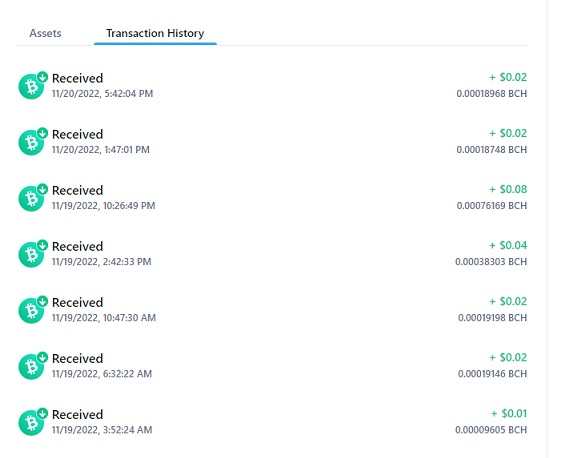Select the Transaction History tab
The image size is (564, 458).
pyautogui.click(x=155, y=33)
